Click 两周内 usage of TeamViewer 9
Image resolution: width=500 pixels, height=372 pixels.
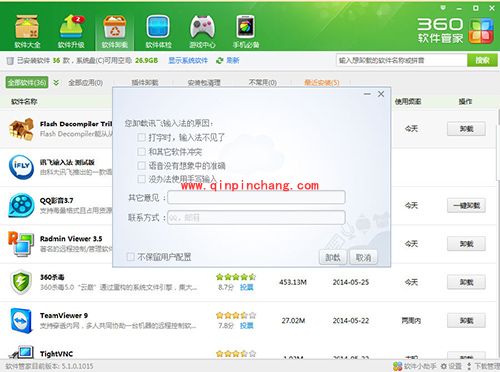click(411, 320)
